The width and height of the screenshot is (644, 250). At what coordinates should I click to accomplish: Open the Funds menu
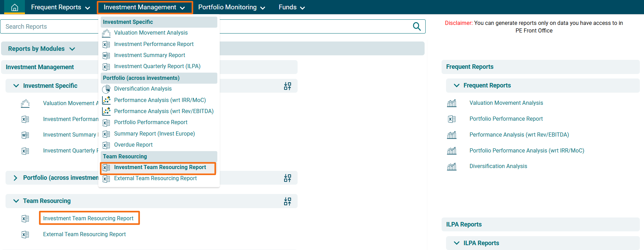point(291,7)
